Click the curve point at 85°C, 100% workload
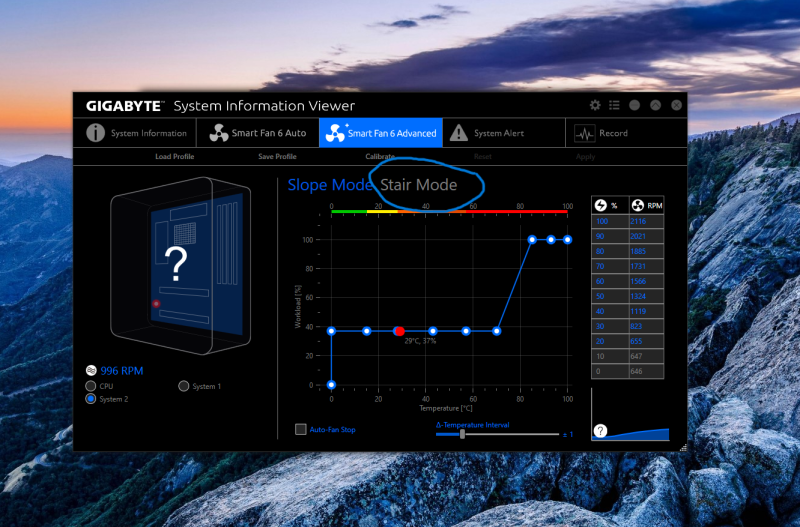 pos(532,239)
